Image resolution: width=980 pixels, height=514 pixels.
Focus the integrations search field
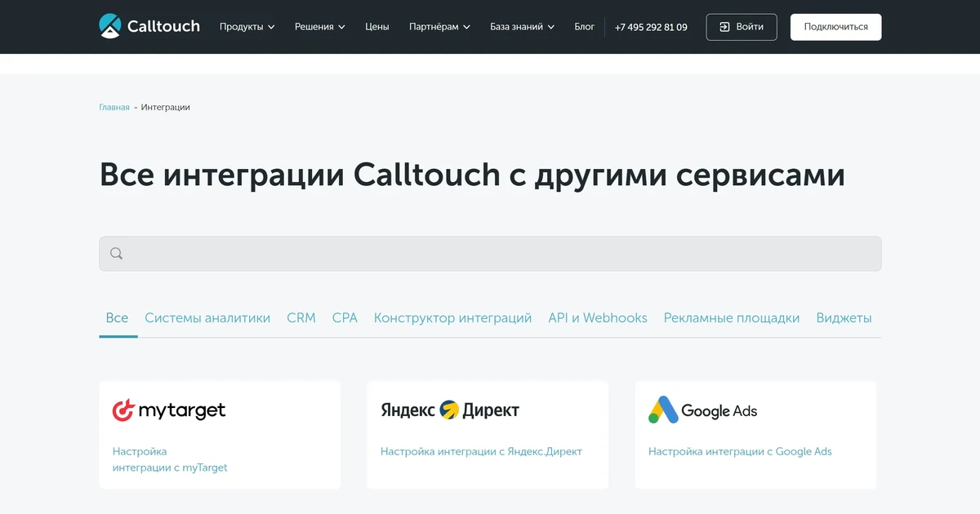pyautogui.click(x=490, y=254)
